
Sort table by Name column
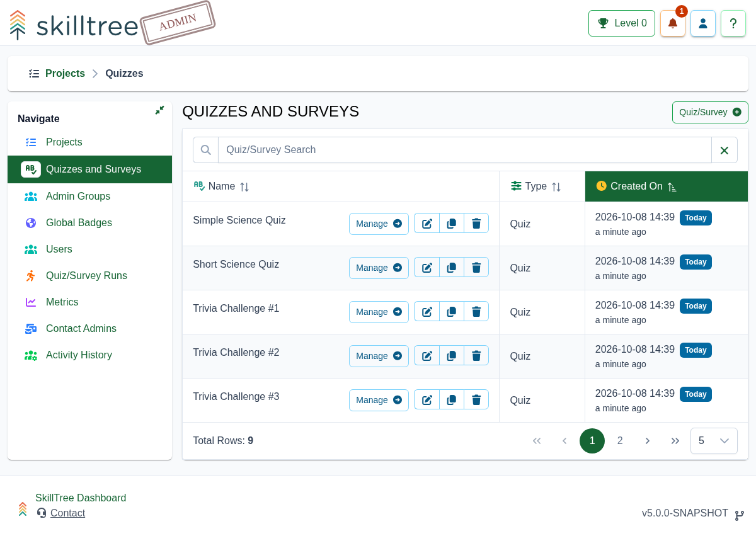[x=341, y=186]
